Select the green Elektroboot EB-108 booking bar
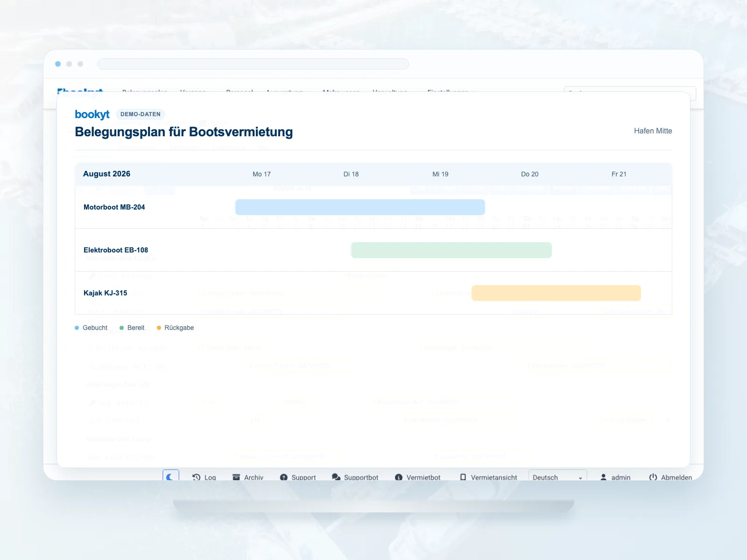Screen dimensions: 747x560 pos(451,250)
